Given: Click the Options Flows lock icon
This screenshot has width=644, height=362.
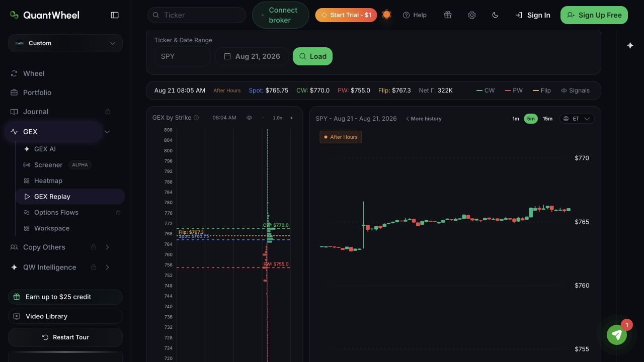Looking at the screenshot, I should click(x=118, y=212).
